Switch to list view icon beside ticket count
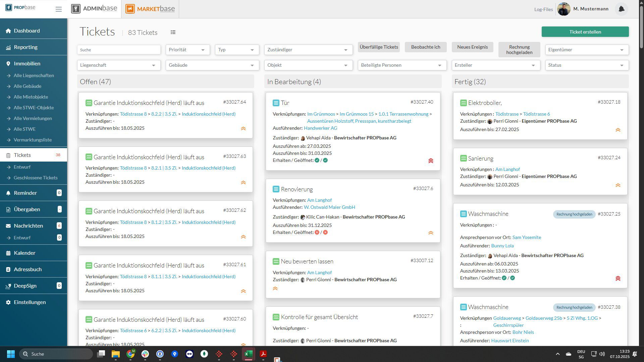The image size is (644, 362). [173, 32]
